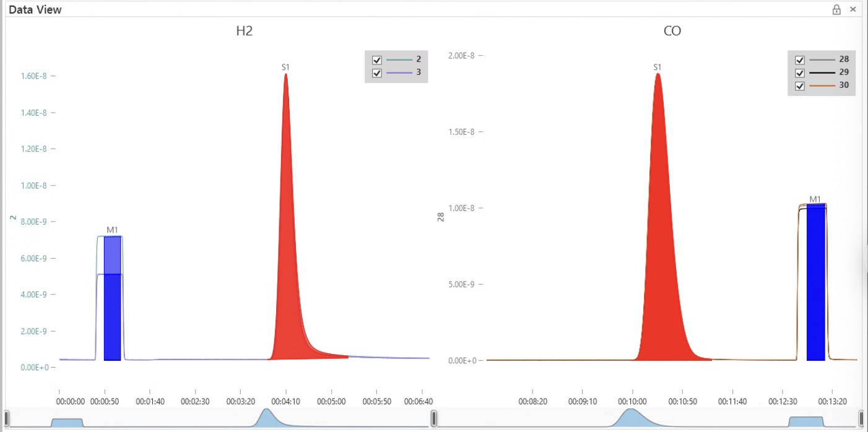
Task: Uncheck mass 2 trace in H2 legend
Action: tap(377, 60)
